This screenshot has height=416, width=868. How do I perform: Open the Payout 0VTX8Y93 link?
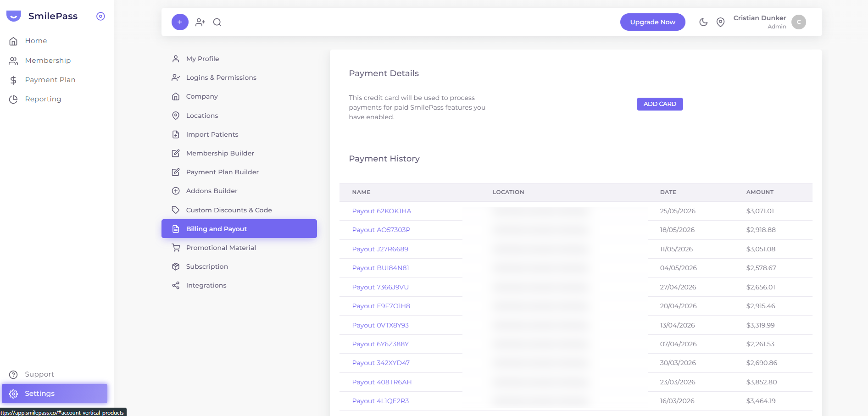click(380, 325)
